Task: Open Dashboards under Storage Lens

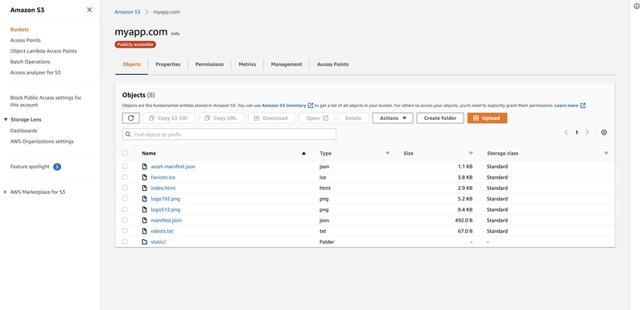Action: coord(24,130)
